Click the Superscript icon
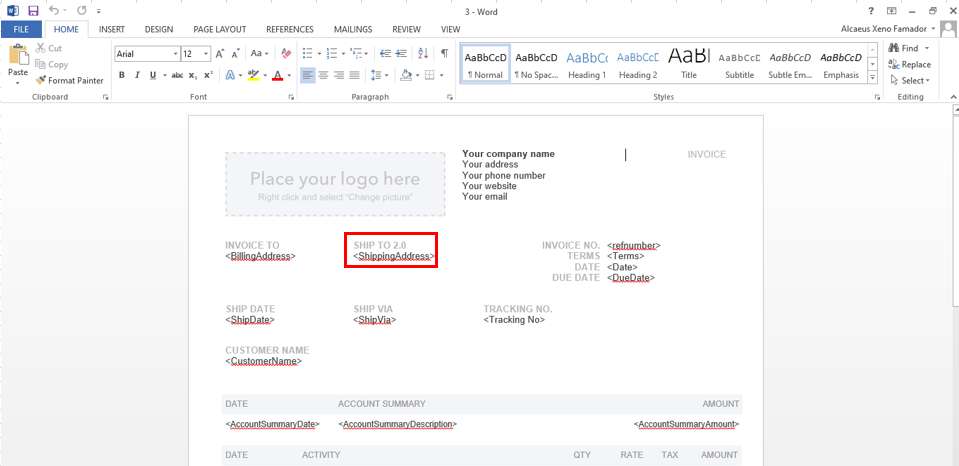Image resolution: width=959 pixels, height=466 pixels. [208, 75]
